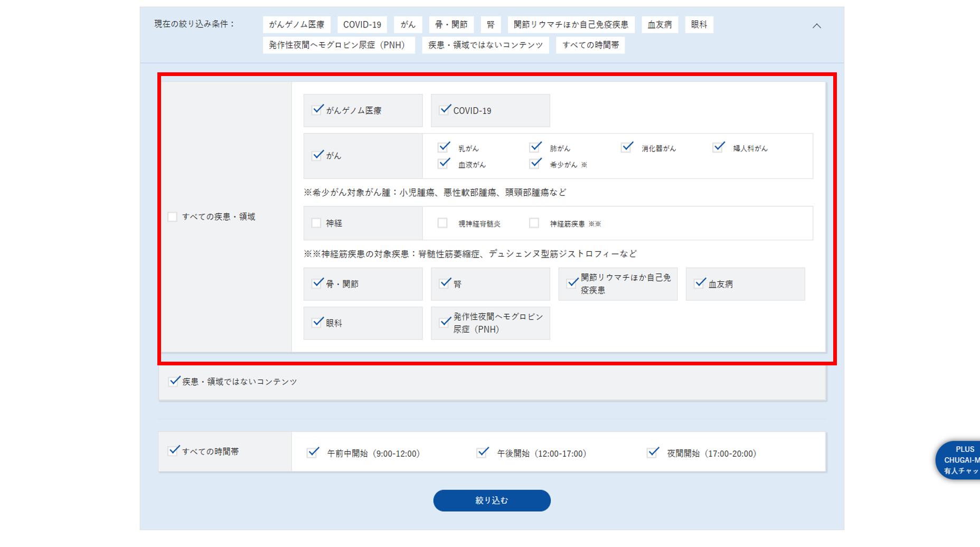Check the 視神経脊髄炎 checkbox

pos(442,223)
